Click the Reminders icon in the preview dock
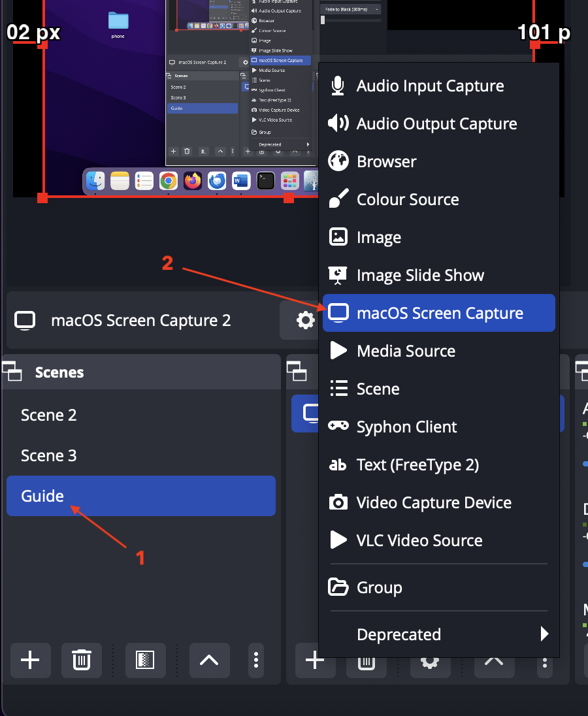The height and width of the screenshot is (716, 588). tap(144, 181)
